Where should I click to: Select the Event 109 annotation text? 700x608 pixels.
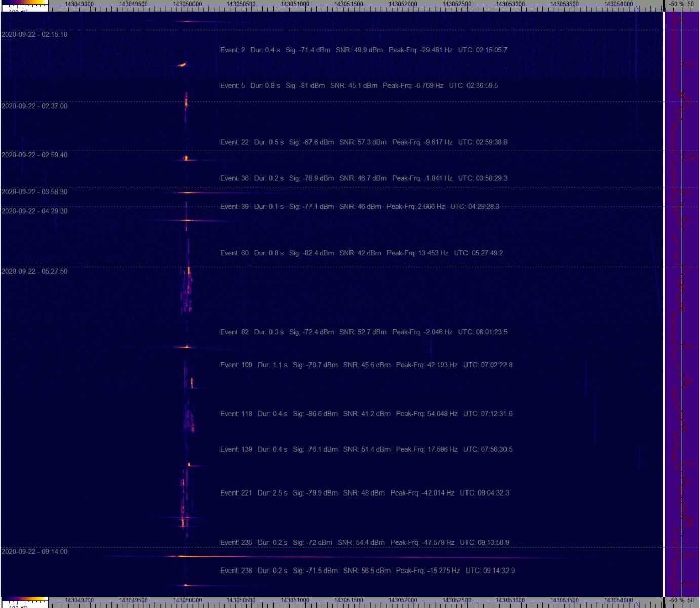tap(366, 365)
